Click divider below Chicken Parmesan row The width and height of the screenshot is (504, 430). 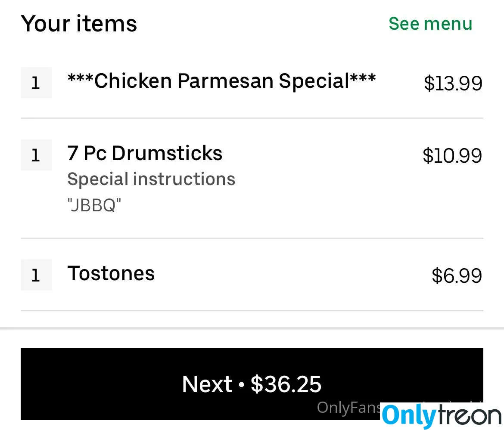coord(252,118)
